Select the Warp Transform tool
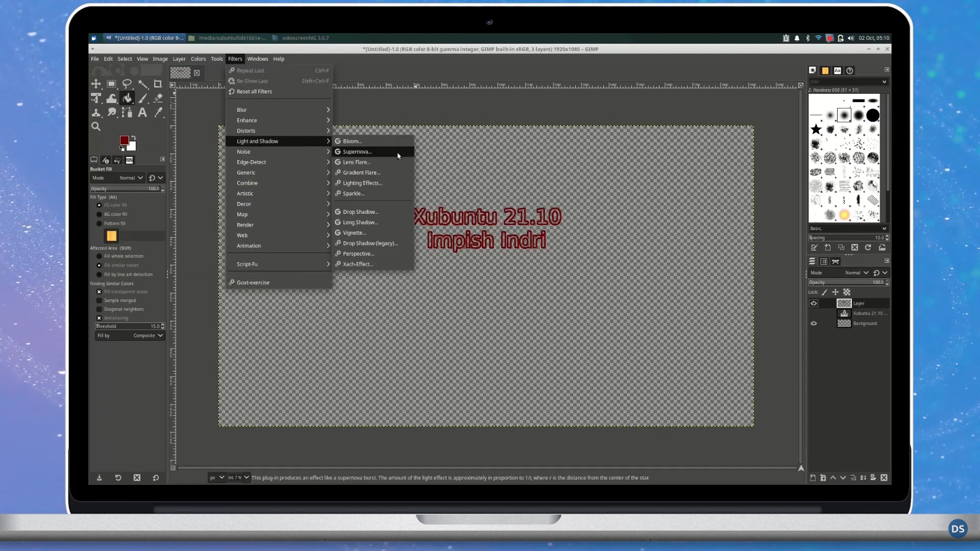 coord(111,98)
